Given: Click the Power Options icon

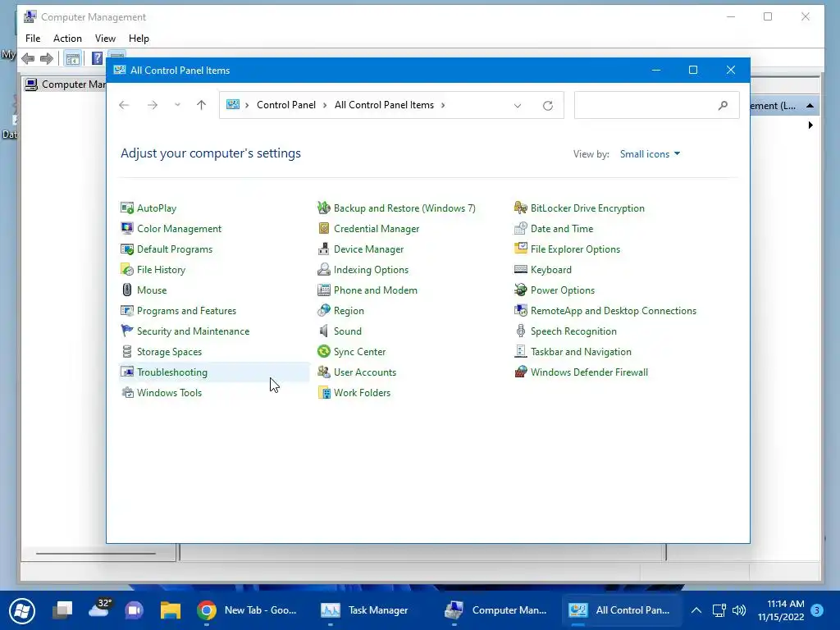Looking at the screenshot, I should (x=520, y=290).
